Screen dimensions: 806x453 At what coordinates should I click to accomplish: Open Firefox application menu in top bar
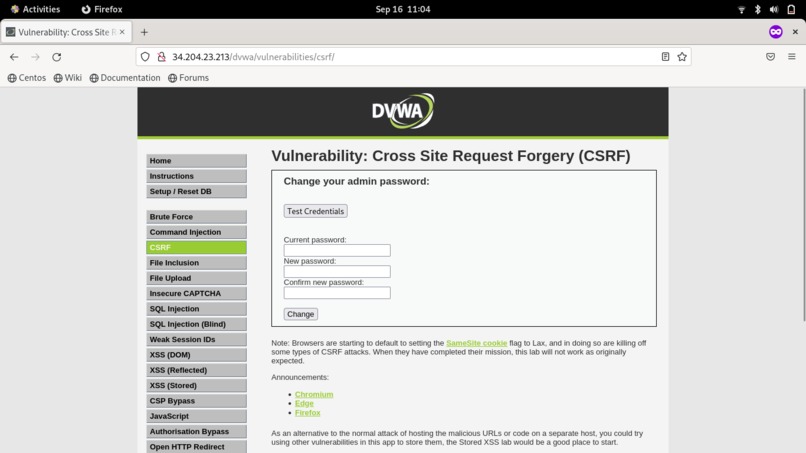pyautogui.click(x=102, y=9)
